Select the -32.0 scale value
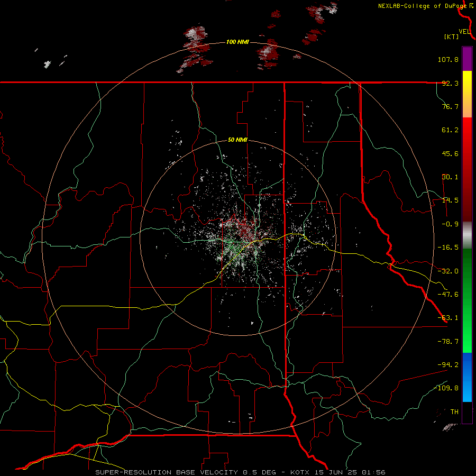Viewport: 476px width, 476px height. coord(448,271)
